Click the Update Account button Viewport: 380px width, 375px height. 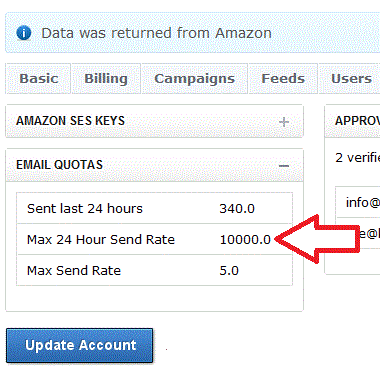(x=80, y=345)
